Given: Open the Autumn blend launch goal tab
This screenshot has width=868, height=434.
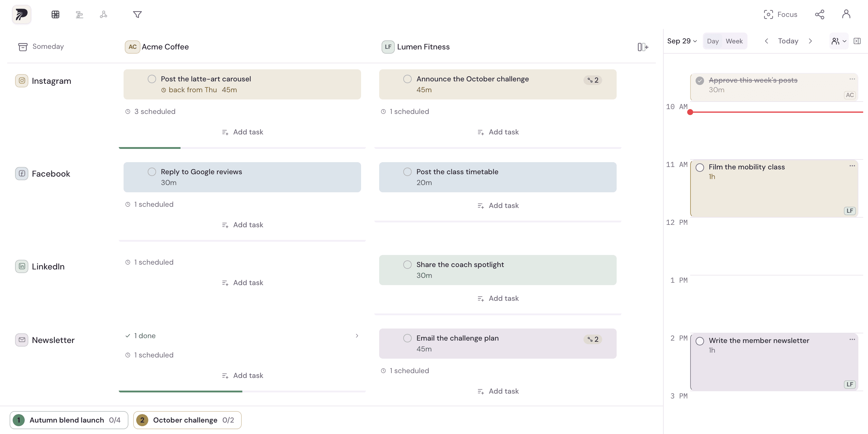Looking at the screenshot, I should click(x=69, y=420).
